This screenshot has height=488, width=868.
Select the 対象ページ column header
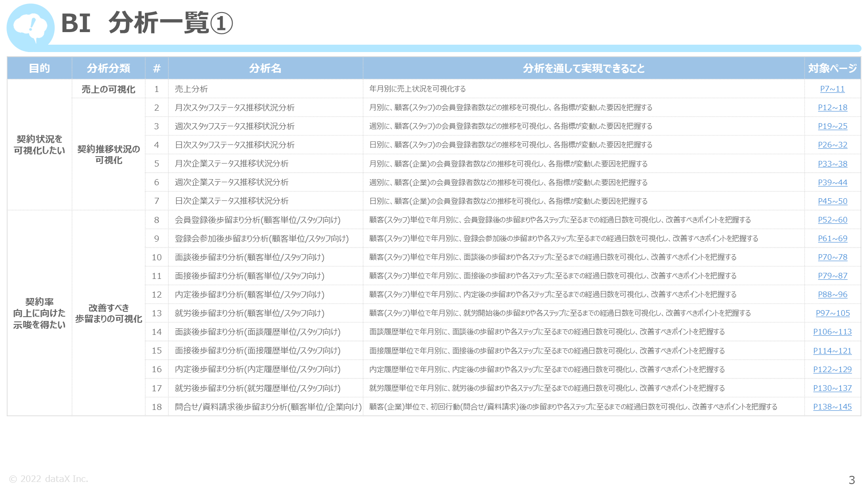point(832,68)
